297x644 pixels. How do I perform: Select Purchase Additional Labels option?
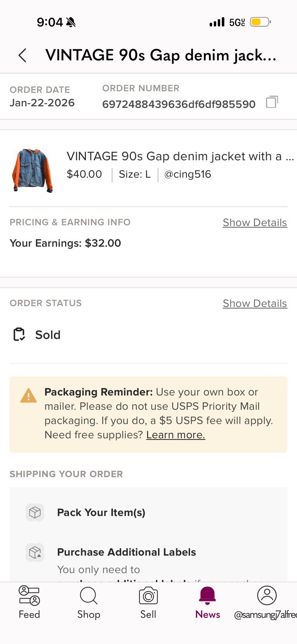[127, 552]
